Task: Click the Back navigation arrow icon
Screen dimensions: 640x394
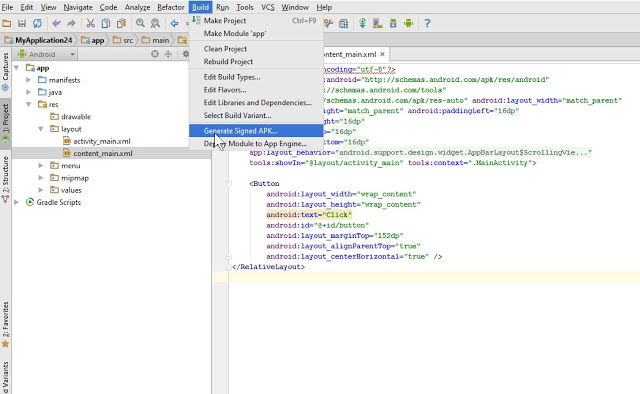Action: [x=174, y=23]
